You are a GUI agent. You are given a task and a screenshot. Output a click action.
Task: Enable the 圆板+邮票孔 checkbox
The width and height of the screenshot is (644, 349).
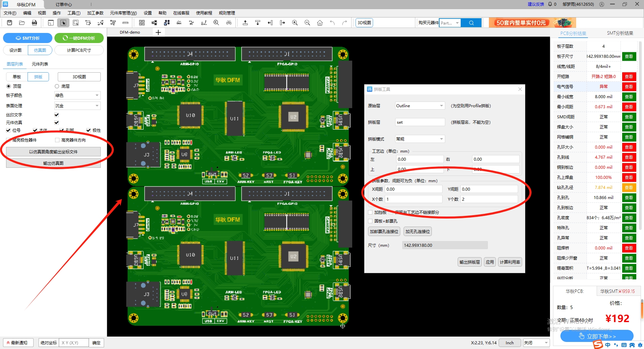tap(370, 221)
